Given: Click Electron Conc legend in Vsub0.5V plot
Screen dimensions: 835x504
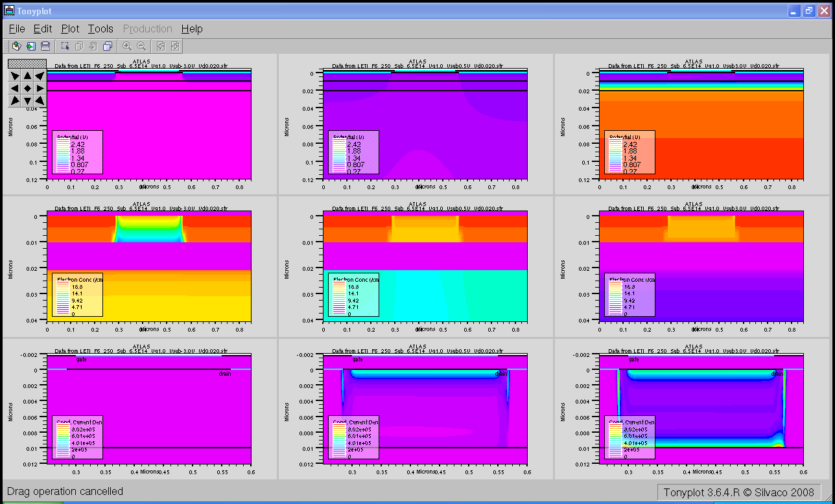Looking at the screenshot, I should 353,295.
